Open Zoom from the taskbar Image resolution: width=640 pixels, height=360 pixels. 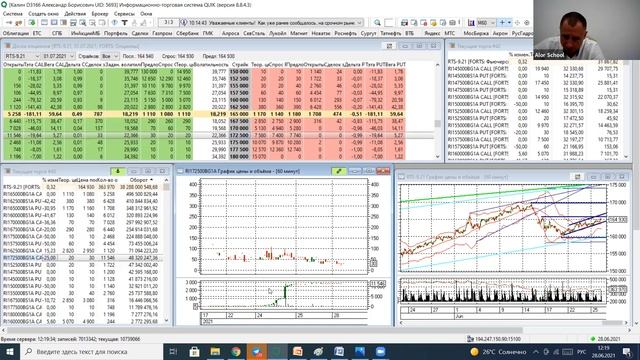380,351
